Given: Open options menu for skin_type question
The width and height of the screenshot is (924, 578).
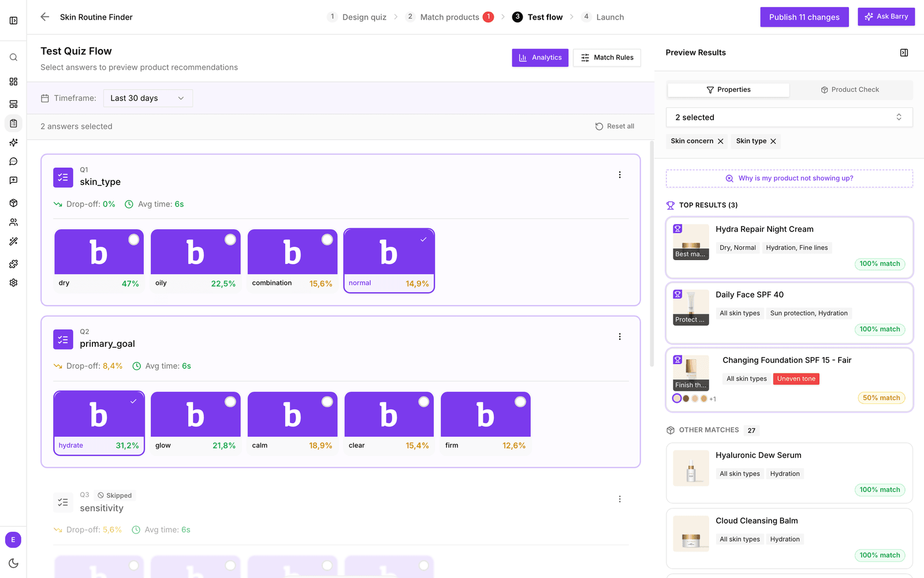Looking at the screenshot, I should 620,175.
